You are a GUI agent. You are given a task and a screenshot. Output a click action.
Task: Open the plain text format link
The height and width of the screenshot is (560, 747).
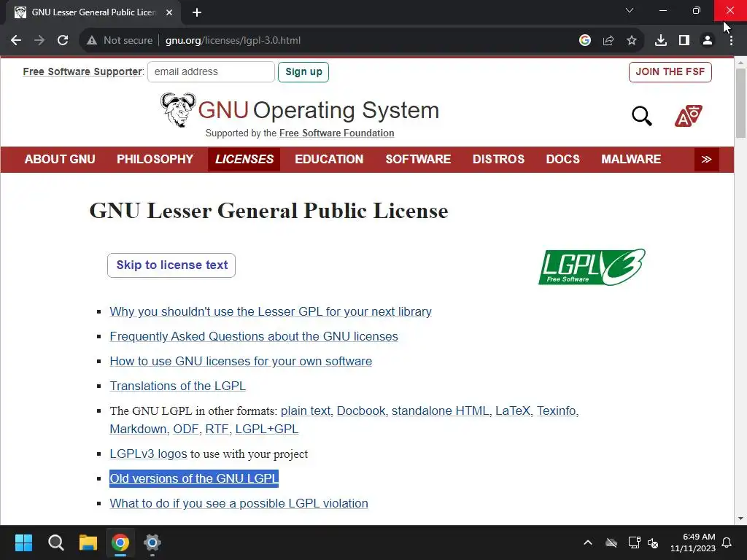(306, 411)
